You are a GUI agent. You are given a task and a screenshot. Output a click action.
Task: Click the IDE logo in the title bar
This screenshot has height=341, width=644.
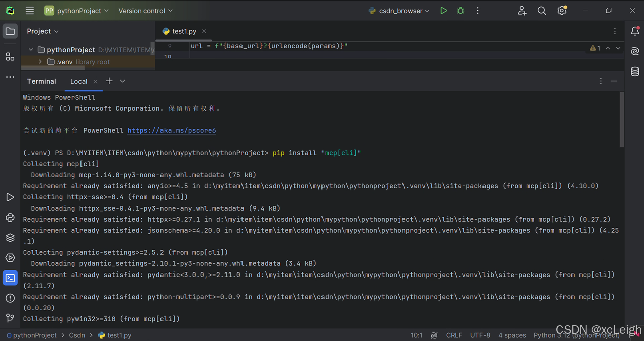tap(10, 11)
